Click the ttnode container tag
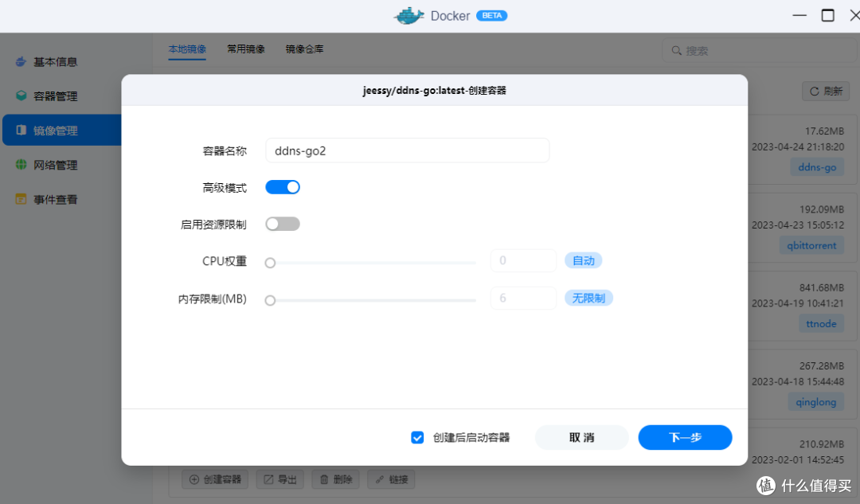 coord(821,323)
